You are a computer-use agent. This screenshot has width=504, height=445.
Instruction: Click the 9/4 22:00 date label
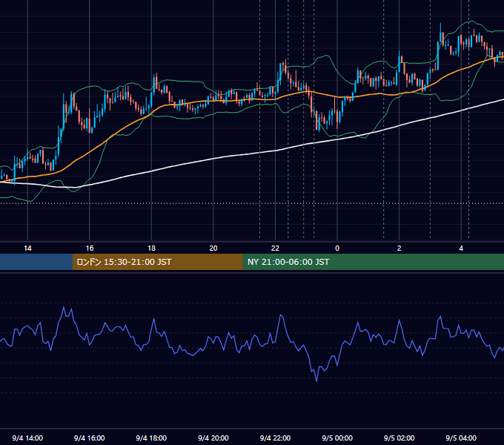275,438
